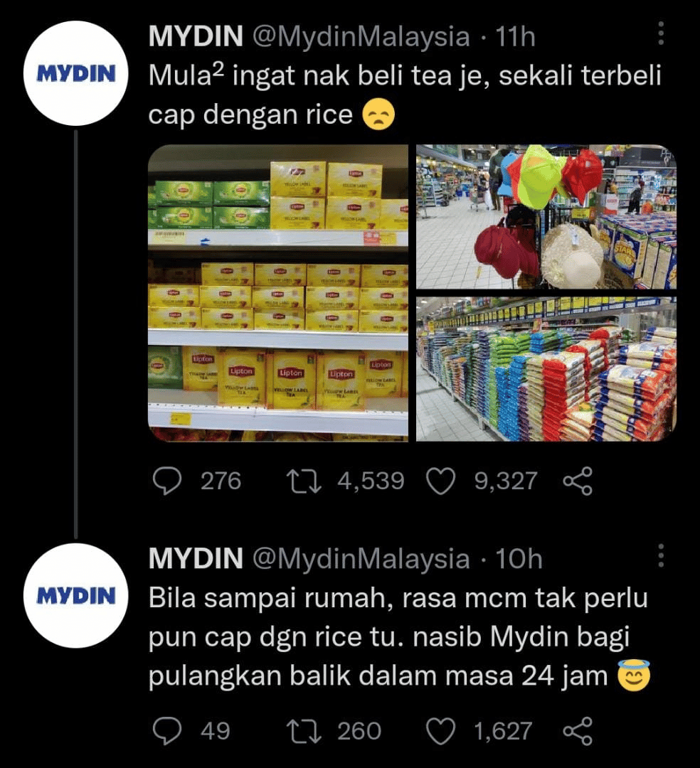Like the second tweet with 1,627 likes
Image resolution: width=700 pixels, height=768 pixels.
coord(441,731)
